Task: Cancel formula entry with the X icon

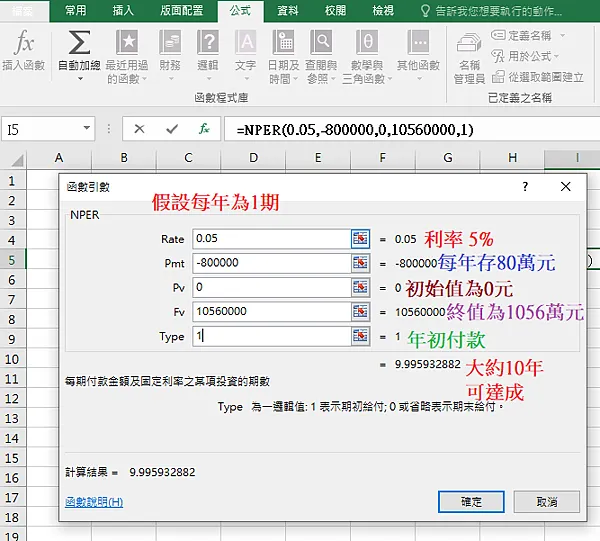Action: (139, 129)
